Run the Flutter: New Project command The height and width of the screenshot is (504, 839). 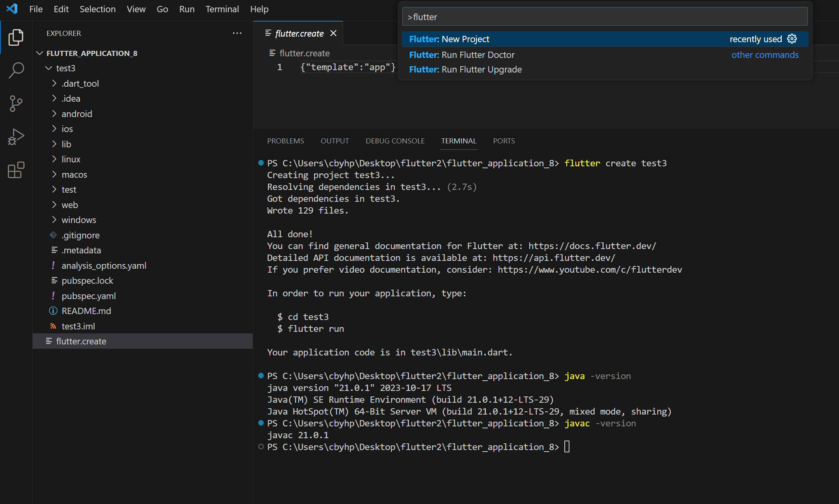(x=605, y=39)
